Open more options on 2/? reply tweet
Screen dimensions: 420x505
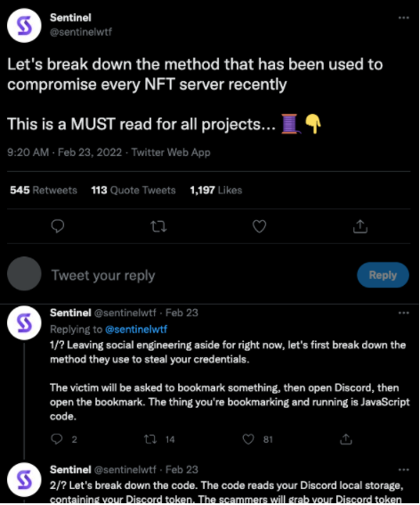click(x=404, y=470)
